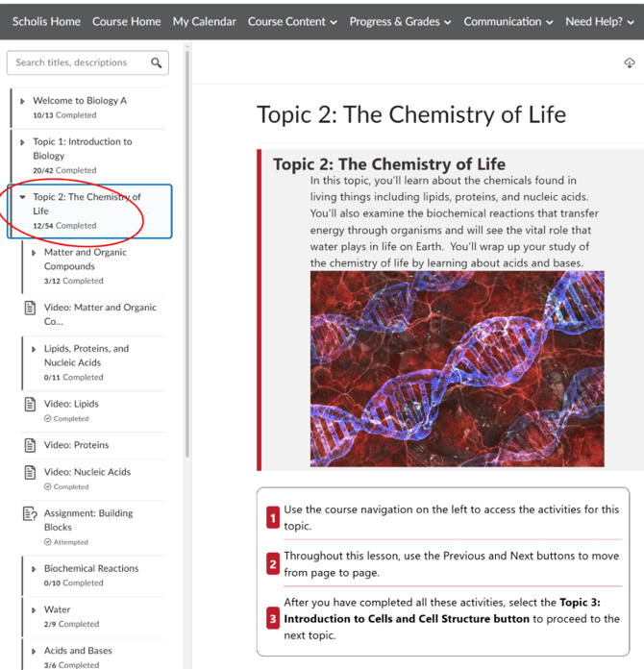
Task: Select the Biochemical Reactions module
Action: 91,568
